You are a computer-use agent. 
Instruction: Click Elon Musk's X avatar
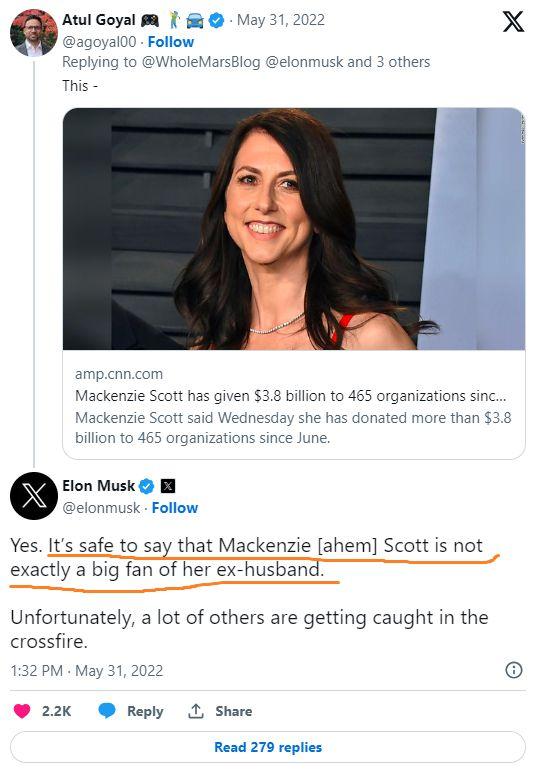click(x=34, y=495)
